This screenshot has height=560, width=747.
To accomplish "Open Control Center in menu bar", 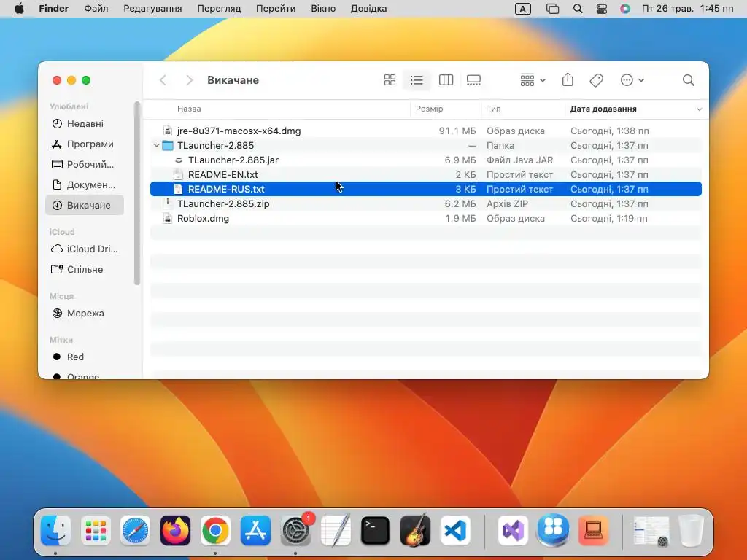I will click(602, 9).
